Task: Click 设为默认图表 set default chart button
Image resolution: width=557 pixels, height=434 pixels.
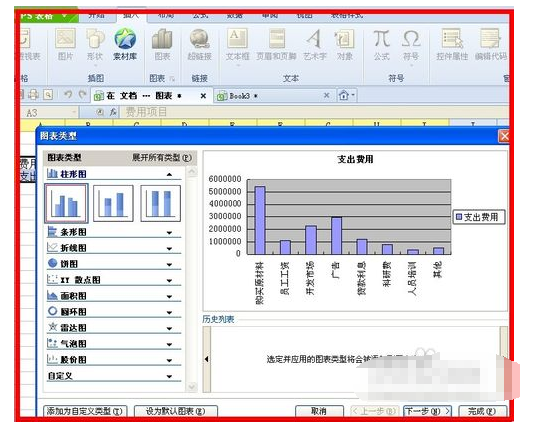Action: pos(175,411)
